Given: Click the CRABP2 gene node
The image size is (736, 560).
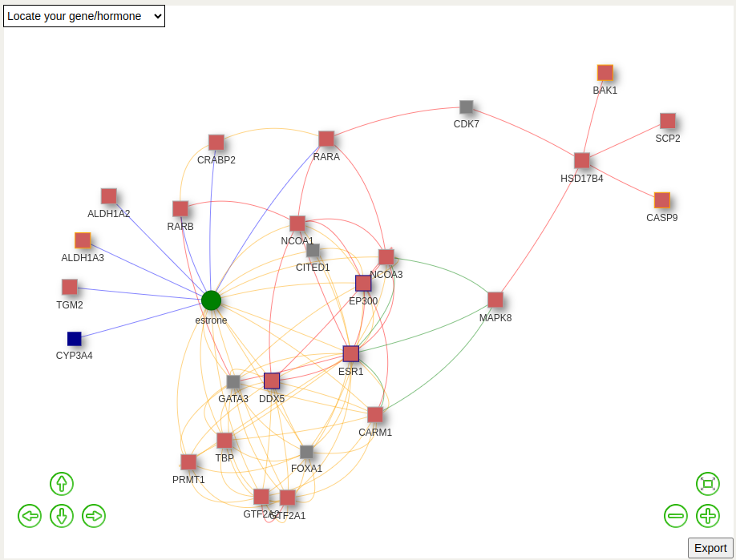Looking at the screenshot, I should point(216,143).
